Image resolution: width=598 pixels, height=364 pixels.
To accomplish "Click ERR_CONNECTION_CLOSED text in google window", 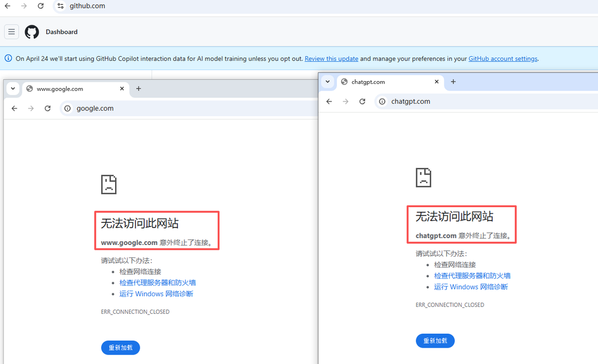I will pyautogui.click(x=135, y=311).
